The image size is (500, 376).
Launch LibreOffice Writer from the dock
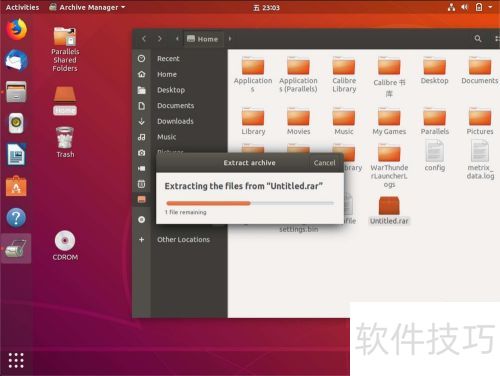[x=16, y=154]
